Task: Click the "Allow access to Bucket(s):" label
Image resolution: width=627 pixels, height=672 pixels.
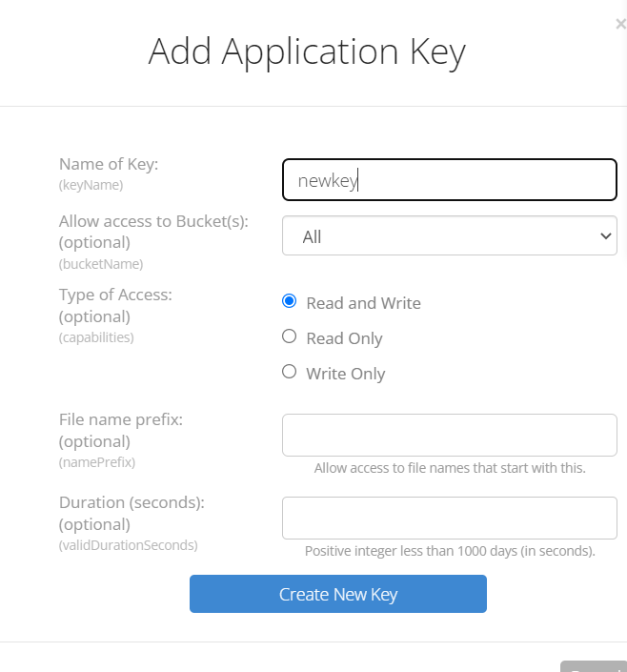Action: point(153,221)
